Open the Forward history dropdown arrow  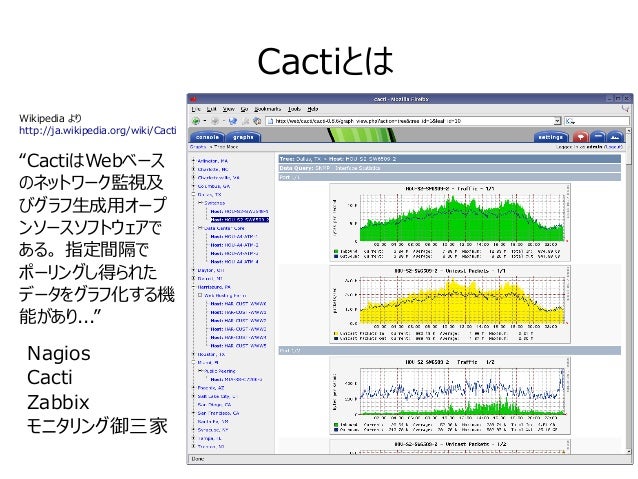pyautogui.click(x=223, y=121)
